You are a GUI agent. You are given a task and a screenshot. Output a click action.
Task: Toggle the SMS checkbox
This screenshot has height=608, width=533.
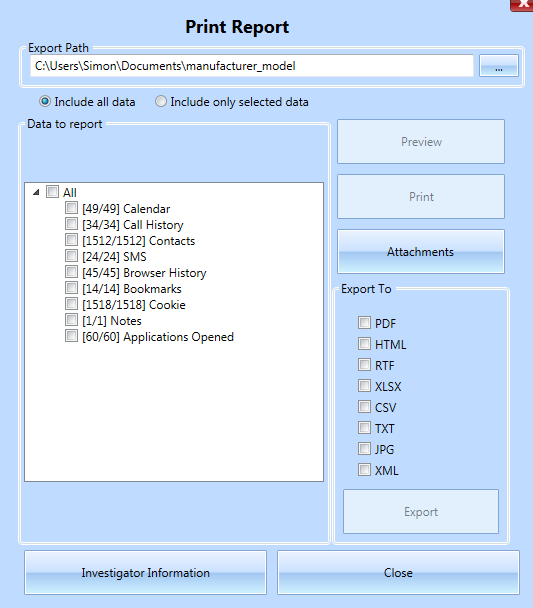71,256
